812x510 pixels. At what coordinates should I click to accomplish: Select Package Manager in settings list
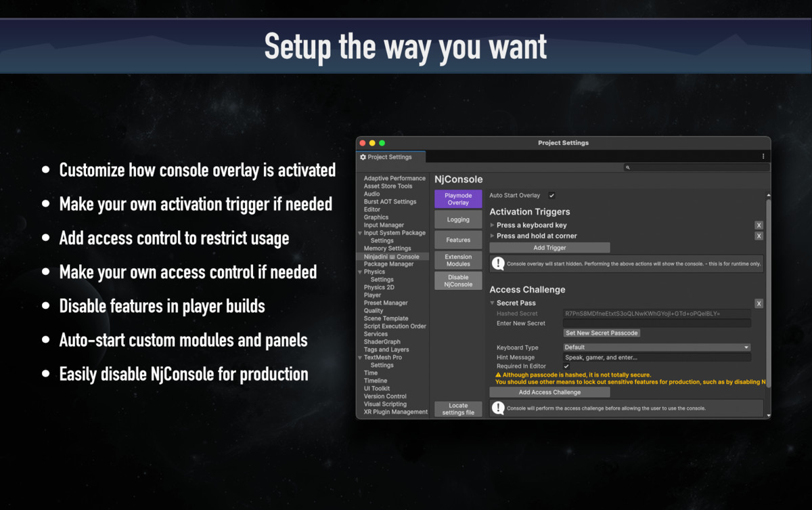tap(388, 264)
